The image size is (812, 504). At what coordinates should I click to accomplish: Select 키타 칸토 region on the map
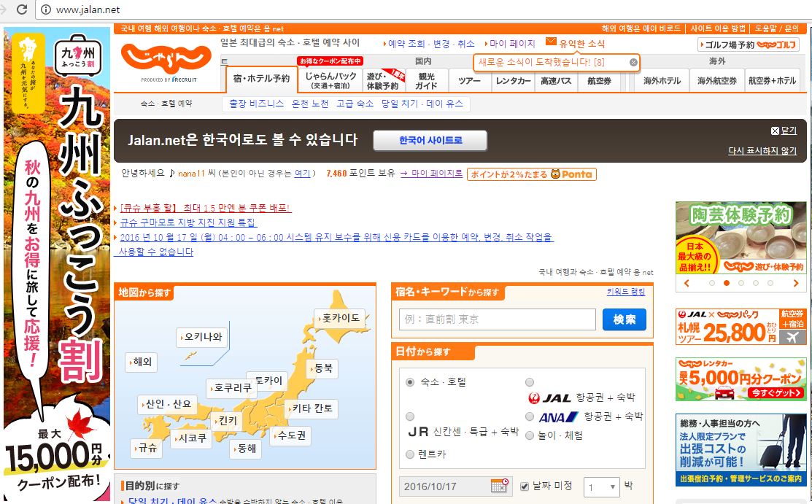tap(312, 408)
